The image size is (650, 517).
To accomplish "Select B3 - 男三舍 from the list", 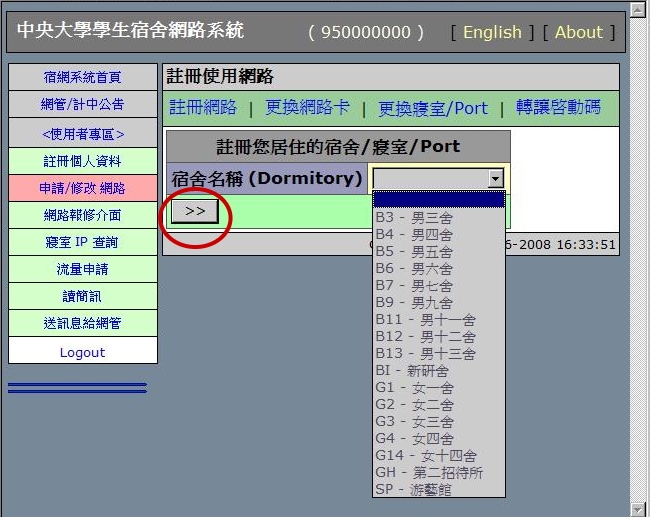I will click(413, 217).
